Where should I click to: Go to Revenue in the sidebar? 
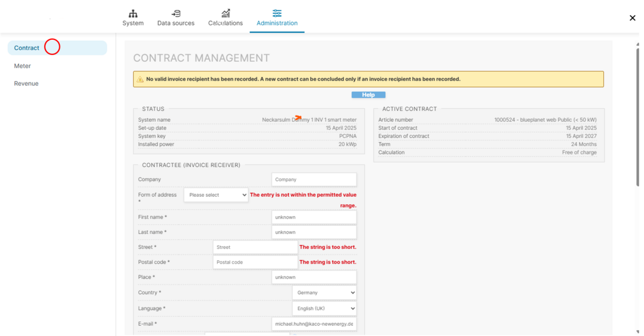click(27, 84)
